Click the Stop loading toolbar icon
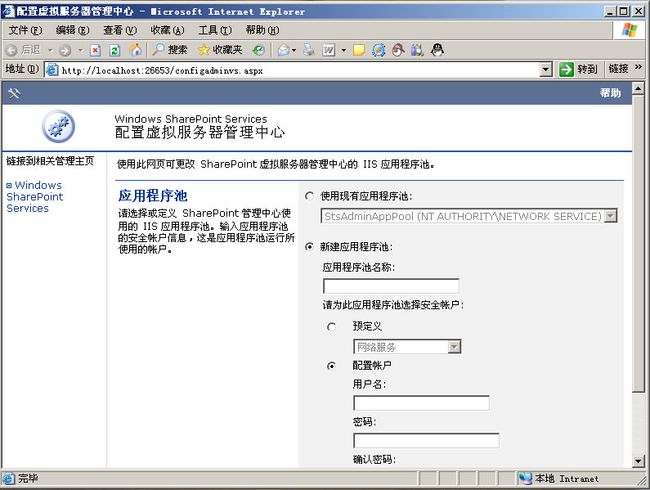This screenshot has height=490, width=650. (96, 49)
